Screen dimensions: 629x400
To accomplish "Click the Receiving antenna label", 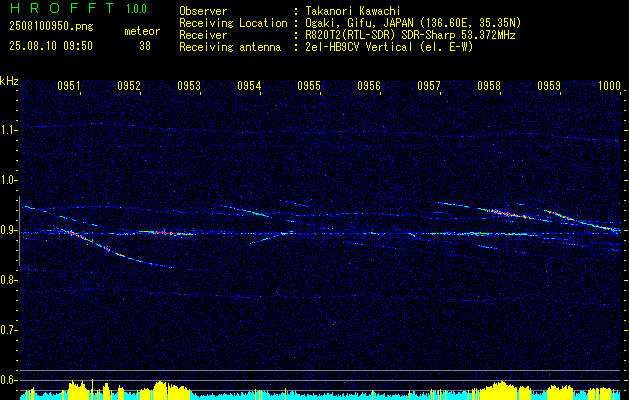I will pyautogui.click(x=230, y=47).
